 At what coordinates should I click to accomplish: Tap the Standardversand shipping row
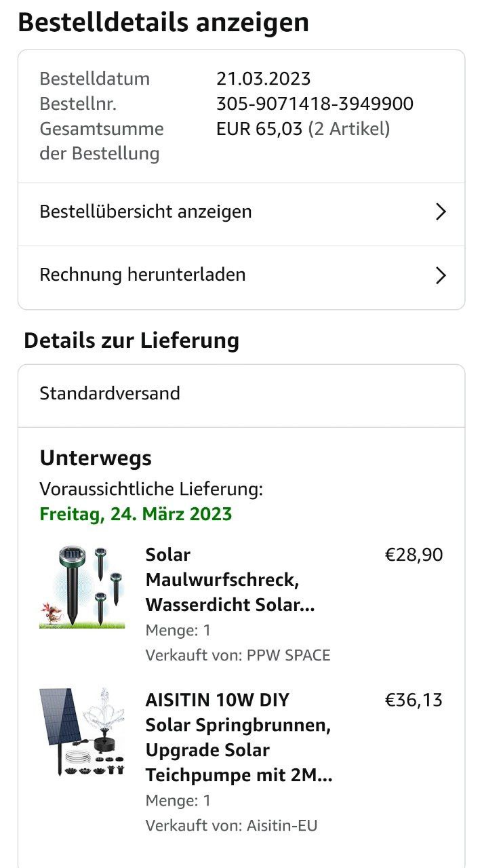(x=110, y=393)
